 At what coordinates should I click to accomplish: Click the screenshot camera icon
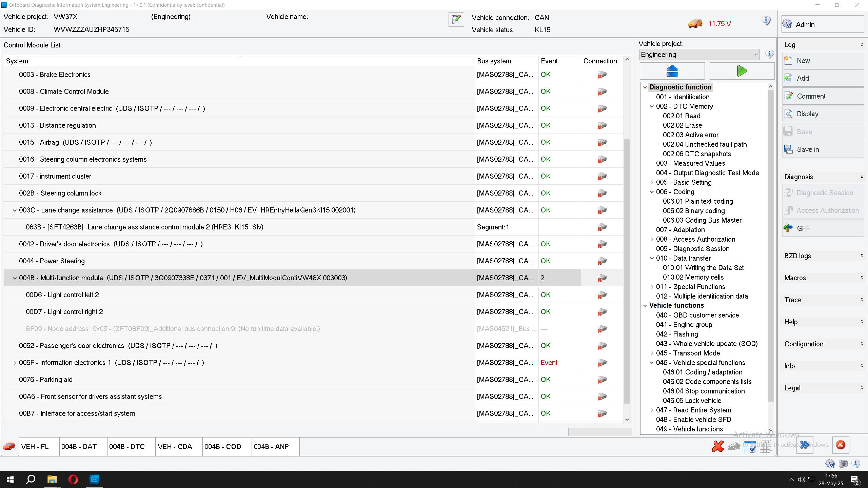[x=843, y=464]
